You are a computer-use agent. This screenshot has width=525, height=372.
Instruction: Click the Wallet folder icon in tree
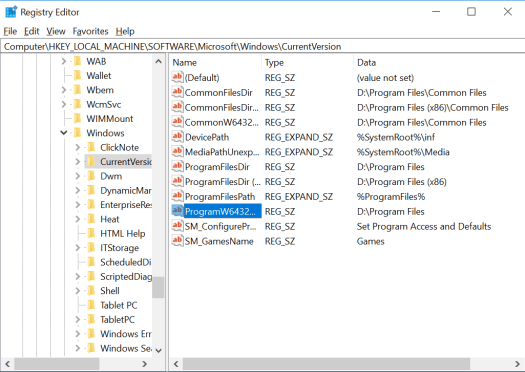[77, 75]
